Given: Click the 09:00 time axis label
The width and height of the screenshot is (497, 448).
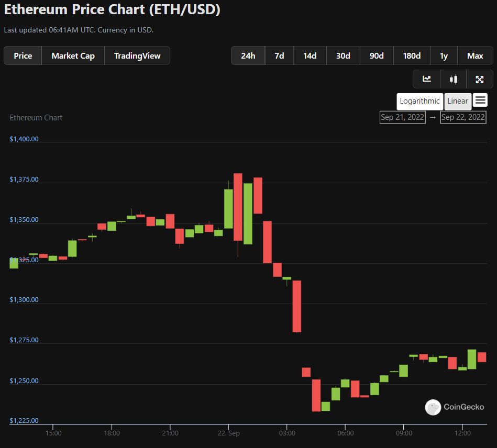Looking at the screenshot, I should (404, 433).
